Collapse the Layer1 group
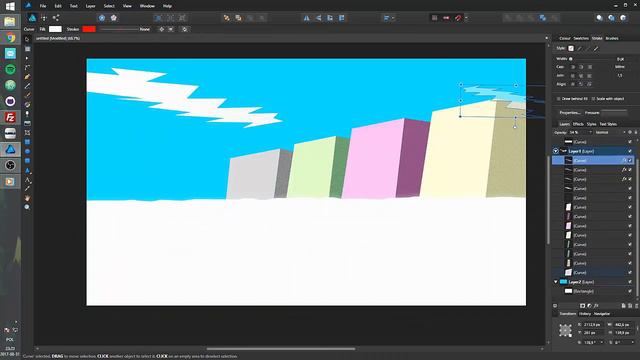Image resolution: width=640 pixels, height=360 pixels. (556, 151)
